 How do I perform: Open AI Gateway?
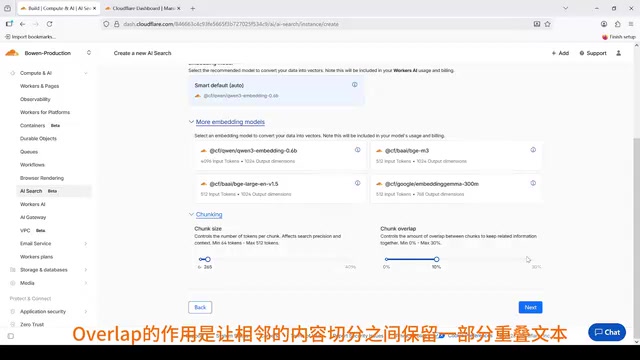[33, 217]
